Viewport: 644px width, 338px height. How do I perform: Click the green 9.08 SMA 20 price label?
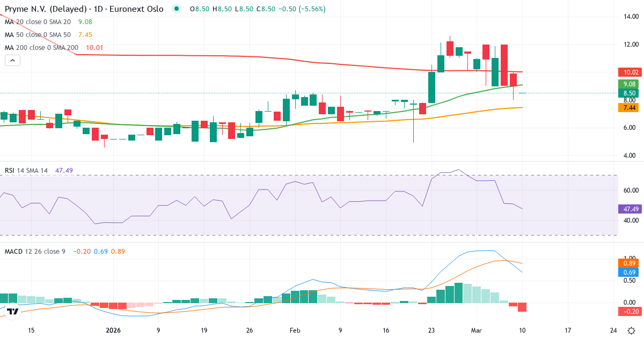(x=628, y=84)
